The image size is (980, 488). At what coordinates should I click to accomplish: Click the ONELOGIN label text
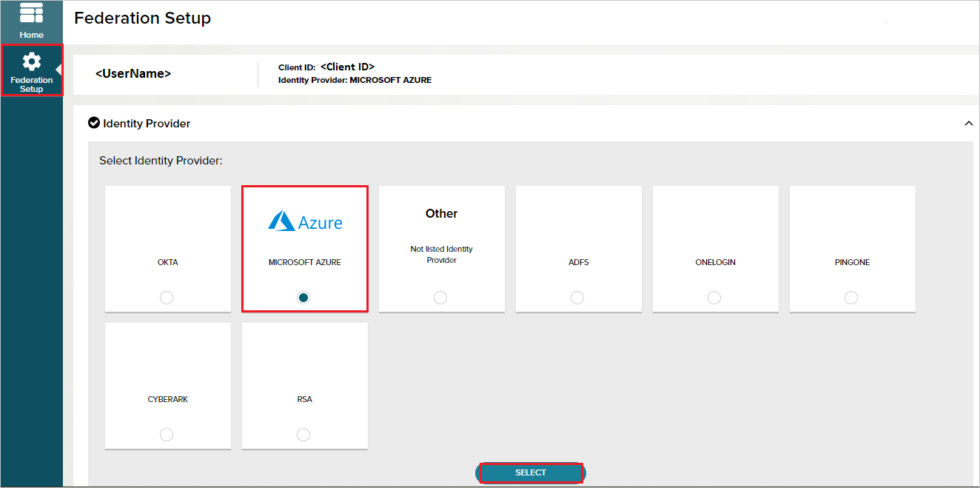[716, 262]
